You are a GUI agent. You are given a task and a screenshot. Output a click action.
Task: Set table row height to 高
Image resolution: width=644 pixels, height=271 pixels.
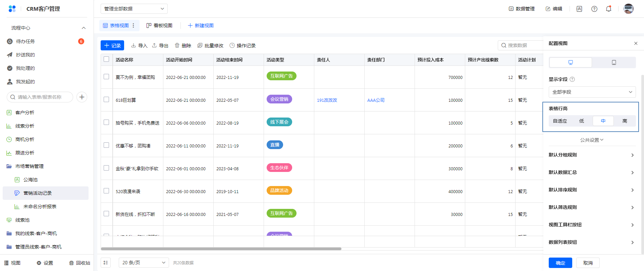tap(625, 121)
